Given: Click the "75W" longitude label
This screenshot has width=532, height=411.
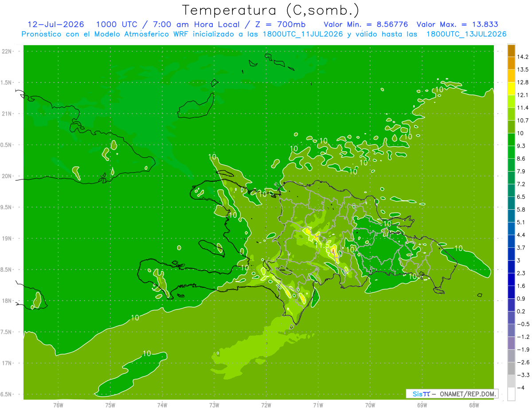Looking at the screenshot, I should (x=110, y=405).
